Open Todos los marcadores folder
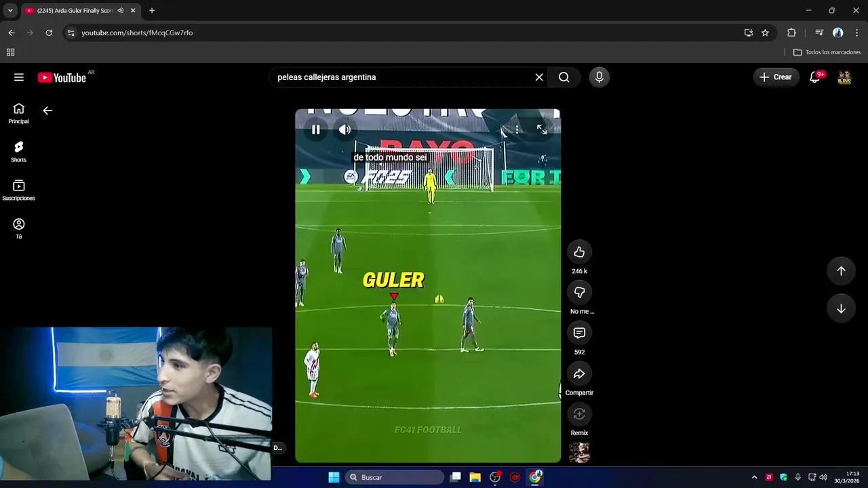 [827, 52]
